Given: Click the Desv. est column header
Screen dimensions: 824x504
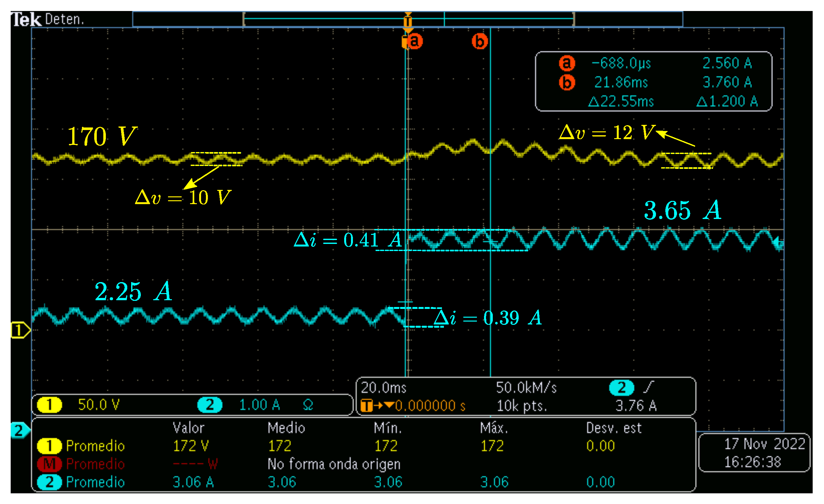Looking at the screenshot, I should [x=614, y=428].
